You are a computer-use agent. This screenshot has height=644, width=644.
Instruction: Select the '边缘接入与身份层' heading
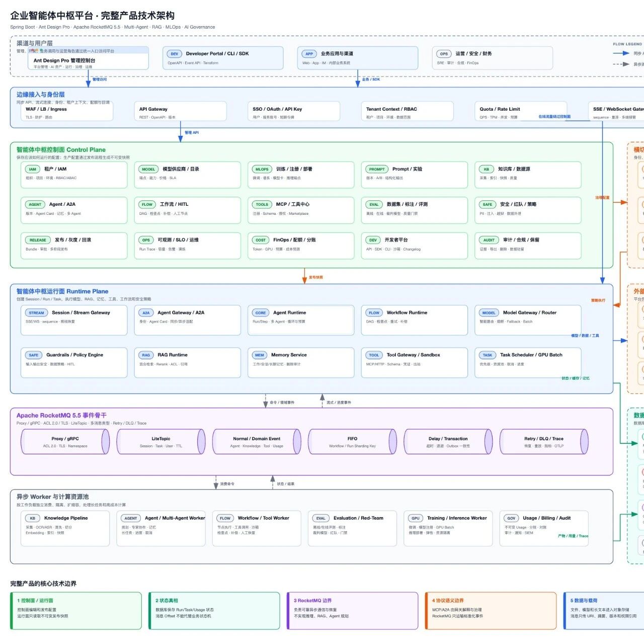(40, 95)
